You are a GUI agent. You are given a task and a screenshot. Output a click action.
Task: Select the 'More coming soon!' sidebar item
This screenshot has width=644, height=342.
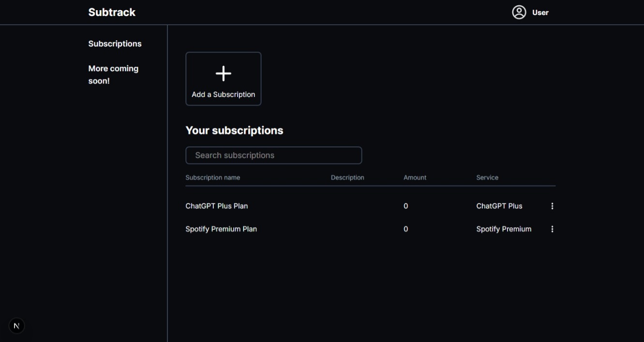point(113,75)
